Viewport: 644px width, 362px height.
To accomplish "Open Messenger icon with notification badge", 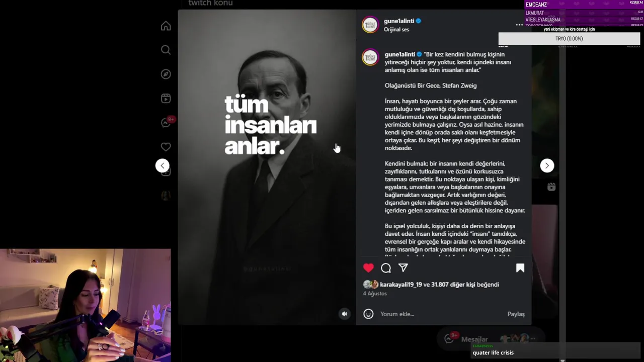I will pos(167,122).
